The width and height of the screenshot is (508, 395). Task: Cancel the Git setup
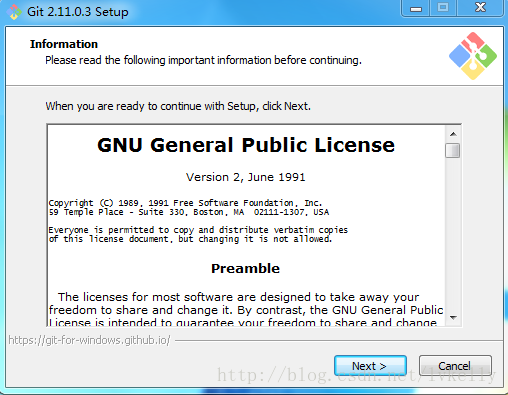click(455, 366)
